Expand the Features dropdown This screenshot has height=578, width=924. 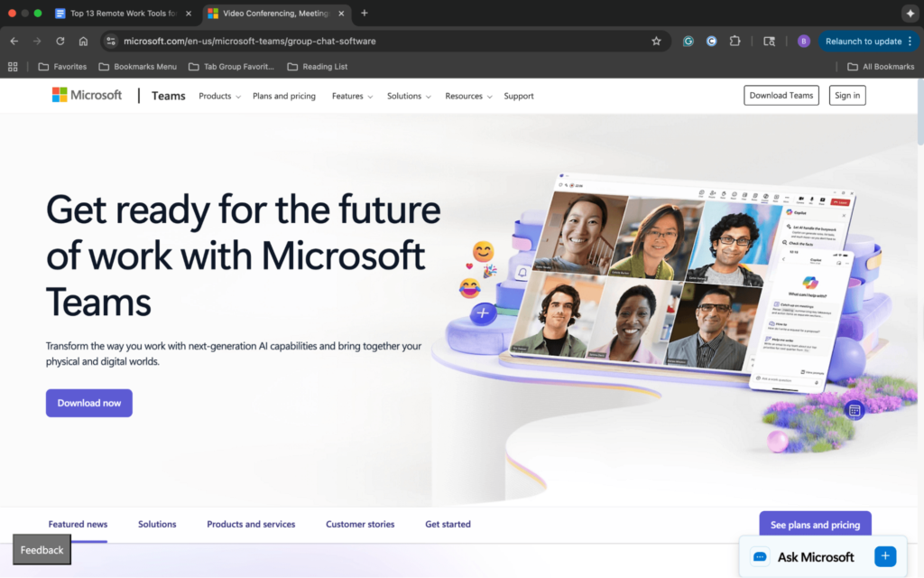352,96
